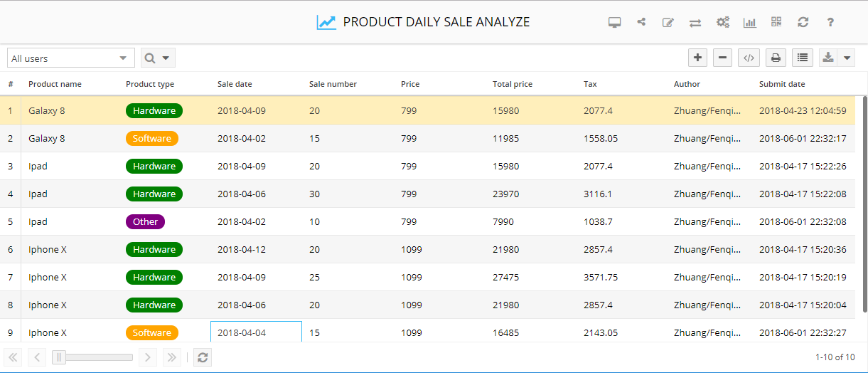Click the purple Other tag in row 5
Viewport: 868px width, 373px height.
145,221
